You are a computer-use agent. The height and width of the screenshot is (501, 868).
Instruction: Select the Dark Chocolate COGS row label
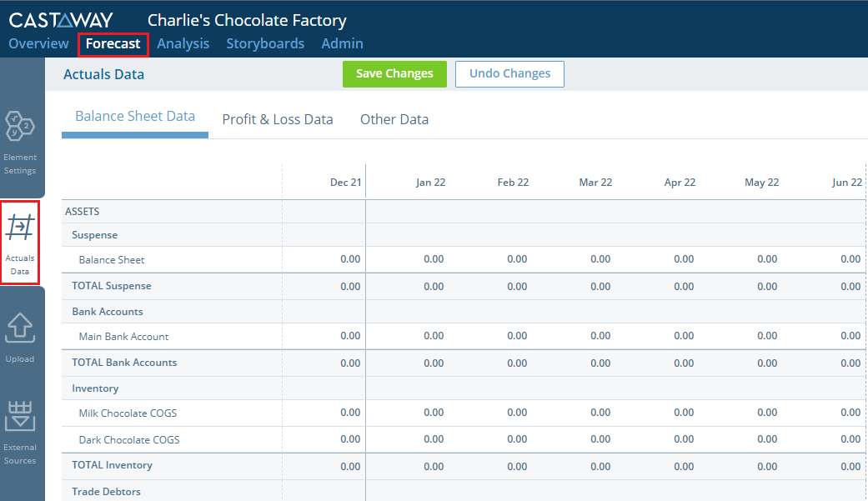pos(129,439)
